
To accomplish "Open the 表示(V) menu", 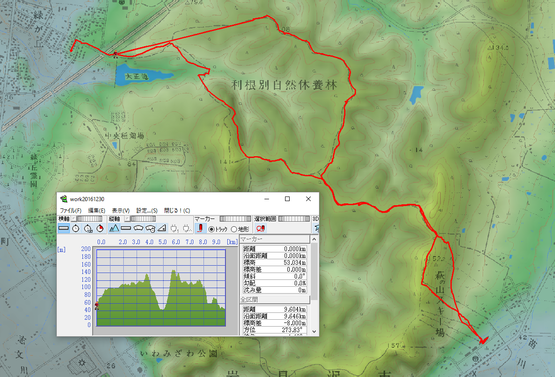I will click(121, 210).
